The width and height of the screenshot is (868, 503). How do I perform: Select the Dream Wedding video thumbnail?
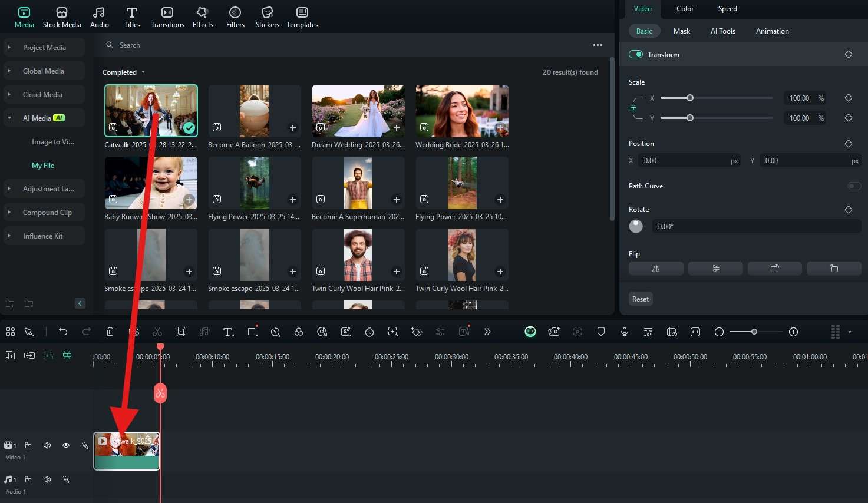tap(358, 111)
